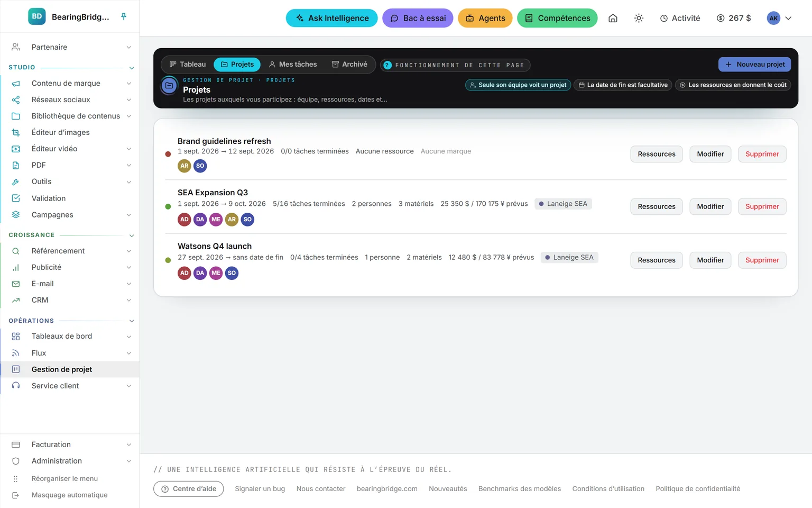Click the Réseaux sociaux share icon
The height and width of the screenshot is (508, 812).
[x=16, y=99]
